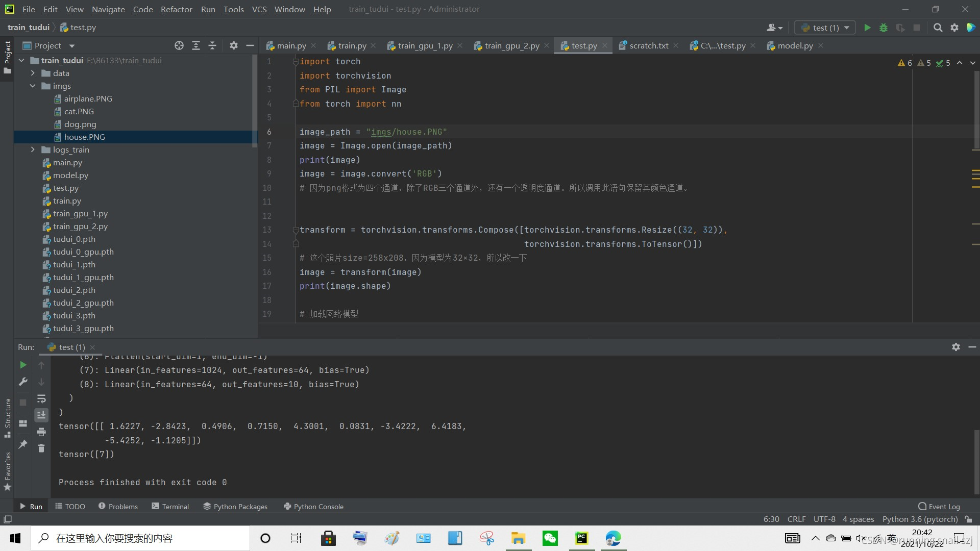Click the Debug bug icon
980x551 pixels.
884,28
